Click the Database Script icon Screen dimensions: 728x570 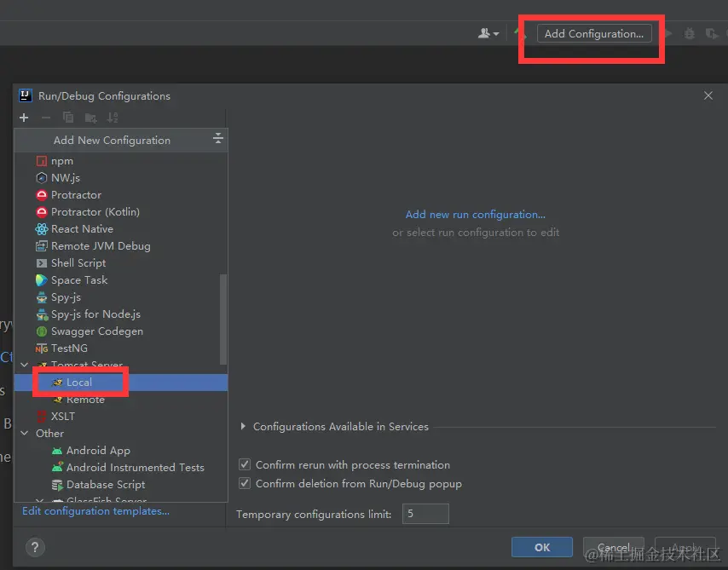(57, 485)
